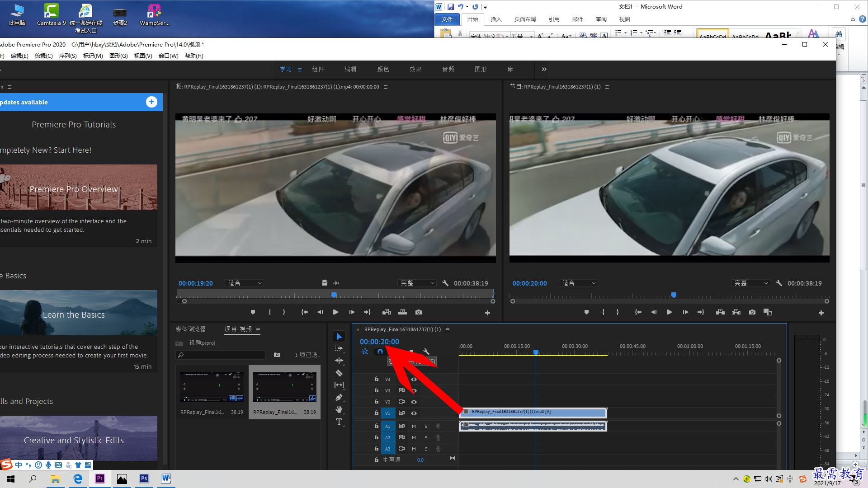Step forward one frame in program monitor
This screenshot has width=868, height=488.
[685, 312]
